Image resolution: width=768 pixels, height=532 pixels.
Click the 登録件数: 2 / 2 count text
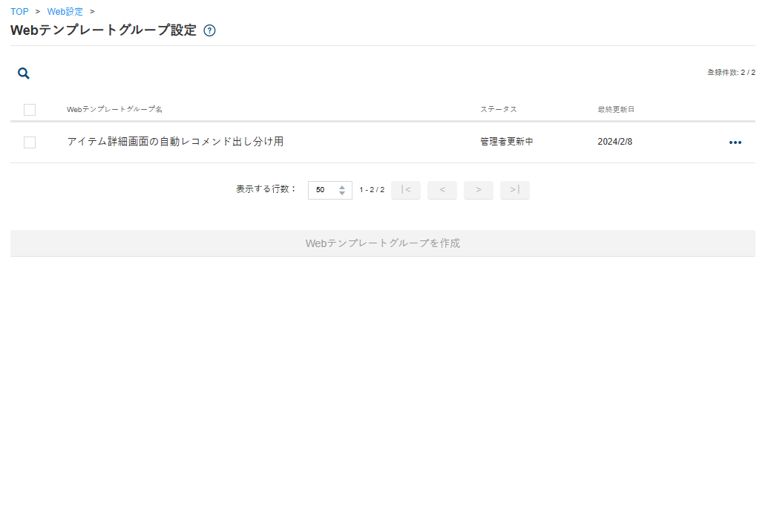click(731, 73)
